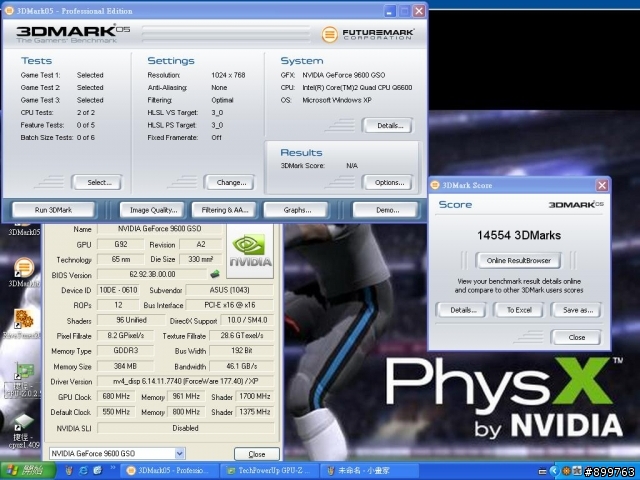
Task: Open the Start menu
Action: tap(28, 471)
